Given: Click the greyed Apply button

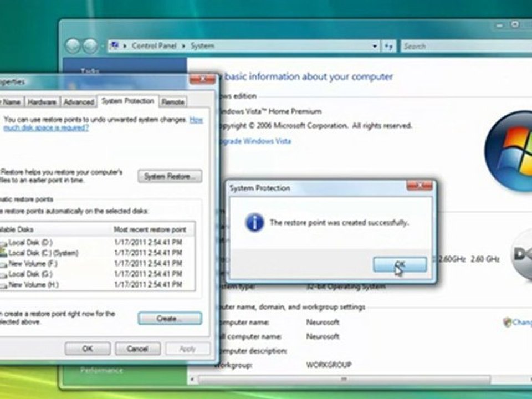Looking at the screenshot, I should pos(187,349).
